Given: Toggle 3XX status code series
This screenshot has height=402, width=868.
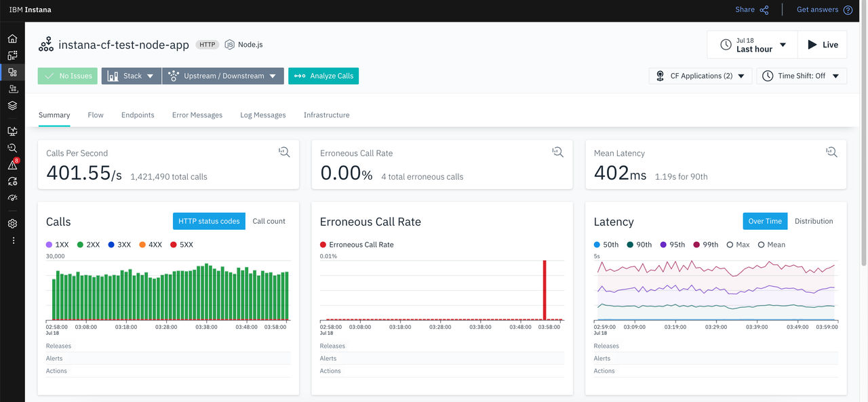Looking at the screenshot, I should pyautogui.click(x=119, y=245).
